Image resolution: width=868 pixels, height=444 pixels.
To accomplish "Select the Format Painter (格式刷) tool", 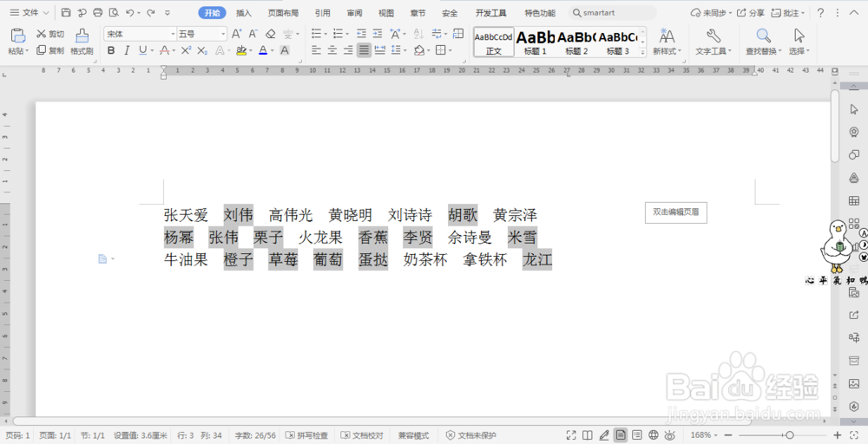I will pos(82,42).
